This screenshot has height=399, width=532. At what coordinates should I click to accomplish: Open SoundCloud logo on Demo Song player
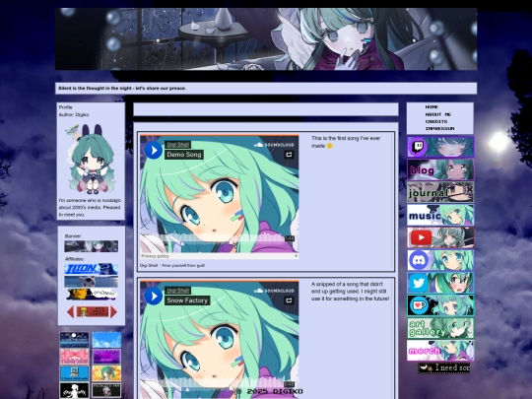(274, 145)
